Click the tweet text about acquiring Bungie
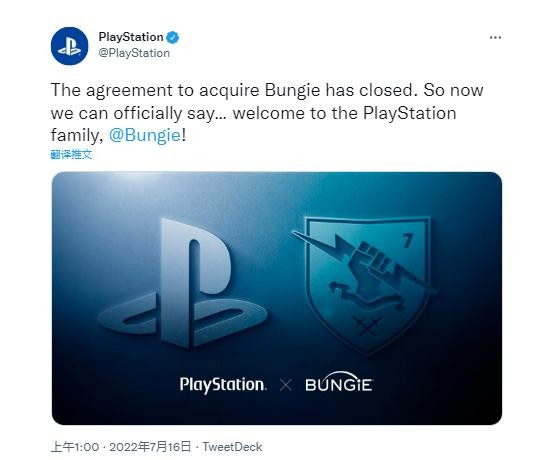The image size is (550, 460). click(x=267, y=113)
